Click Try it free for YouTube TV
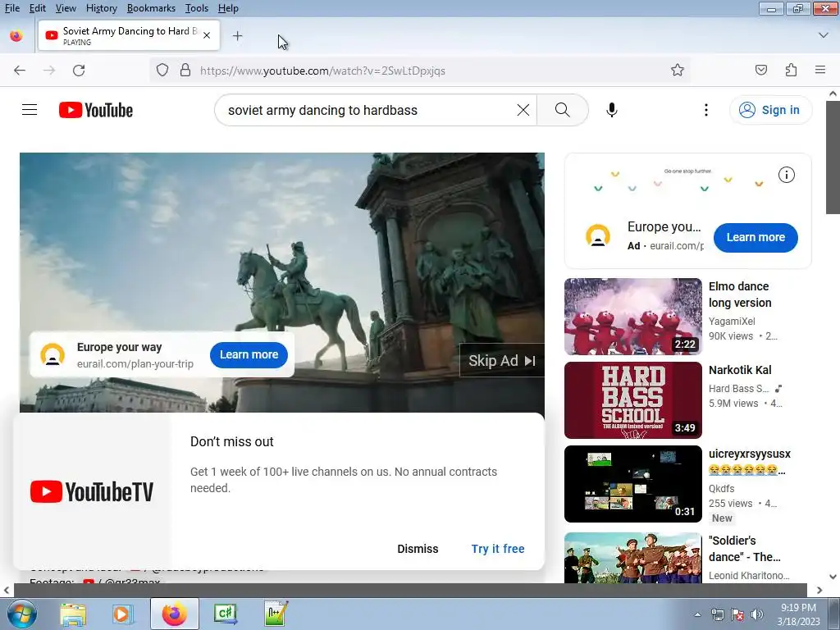The height and width of the screenshot is (630, 840). coord(498,549)
